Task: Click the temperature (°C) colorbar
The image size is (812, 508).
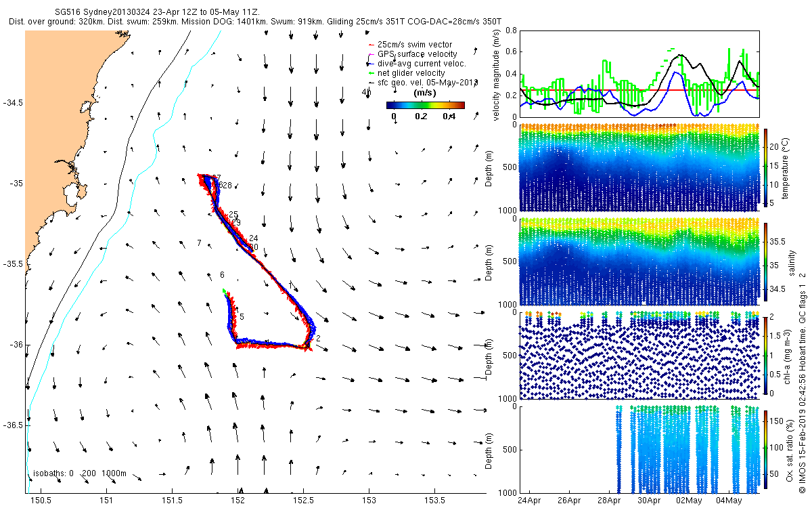Action: 766,167
